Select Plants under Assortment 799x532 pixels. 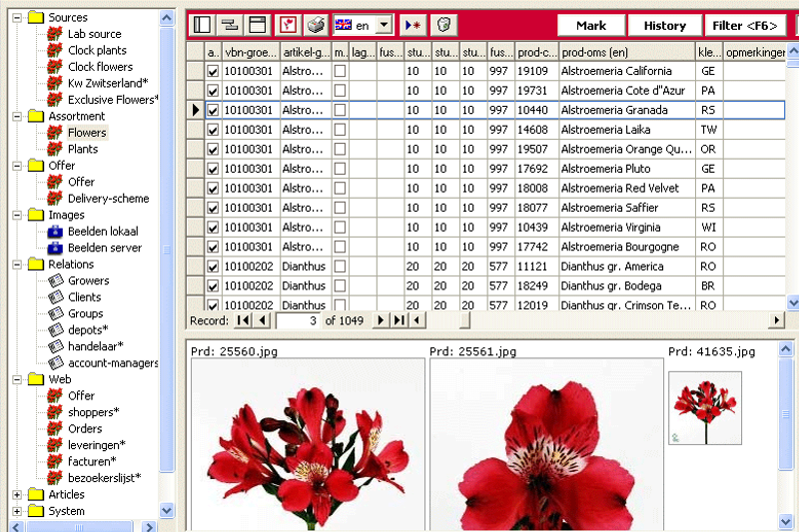[83, 149]
